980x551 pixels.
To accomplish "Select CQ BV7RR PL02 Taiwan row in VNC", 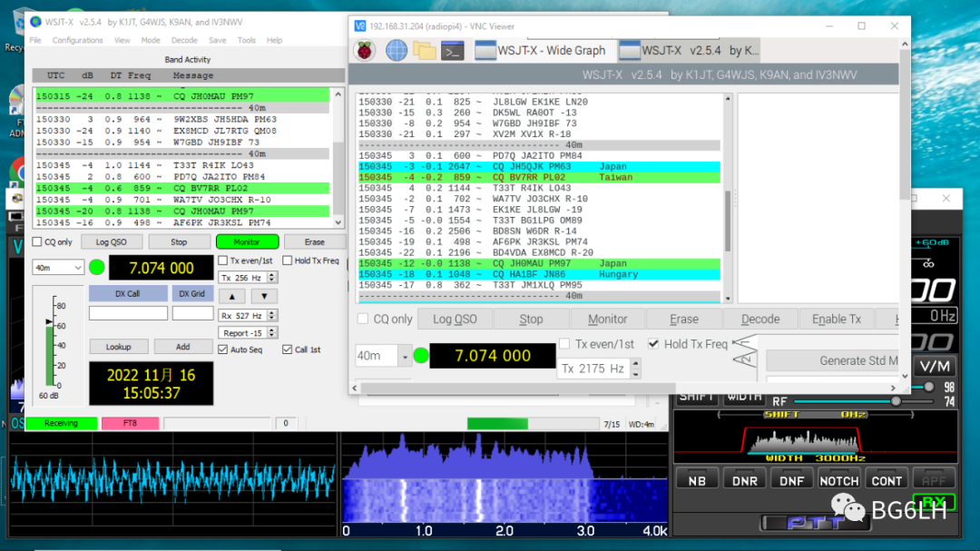I will 539,178.
